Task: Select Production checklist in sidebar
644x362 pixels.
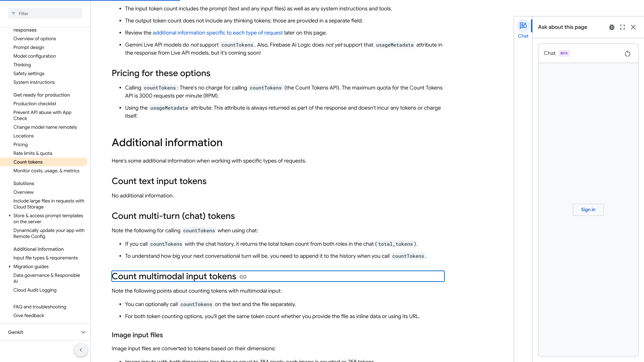Action: click(35, 103)
